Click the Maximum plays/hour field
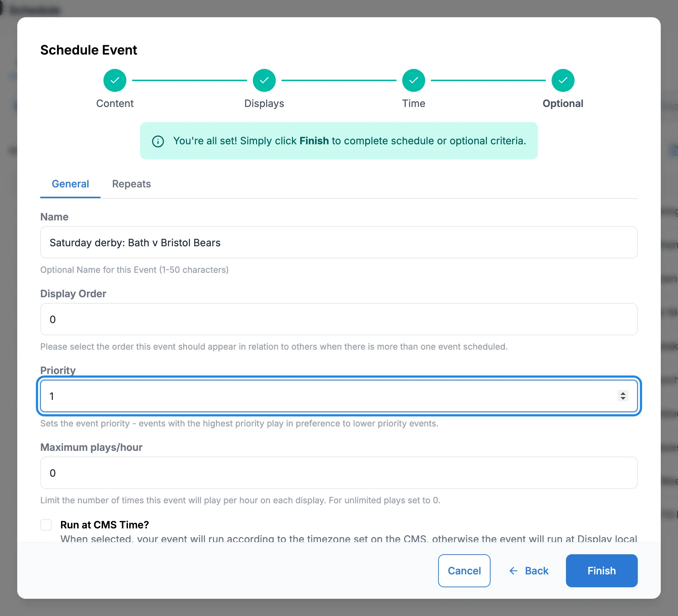Viewport: 678px width, 616px height. [x=339, y=473]
